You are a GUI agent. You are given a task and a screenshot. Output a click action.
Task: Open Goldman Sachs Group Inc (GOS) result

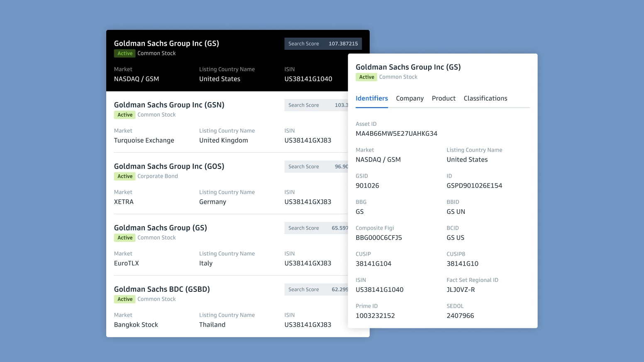click(169, 166)
